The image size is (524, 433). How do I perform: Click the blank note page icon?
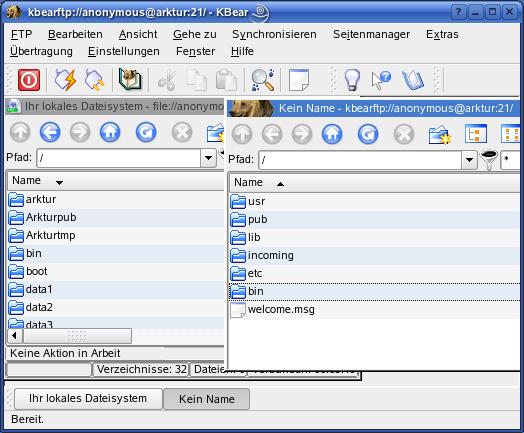tap(299, 80)
